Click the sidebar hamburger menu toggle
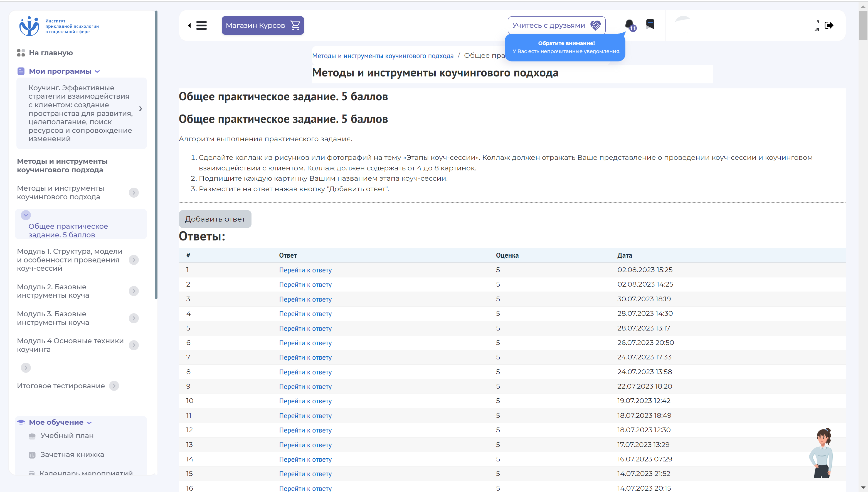The image size is (868, 492). (201, 25)
